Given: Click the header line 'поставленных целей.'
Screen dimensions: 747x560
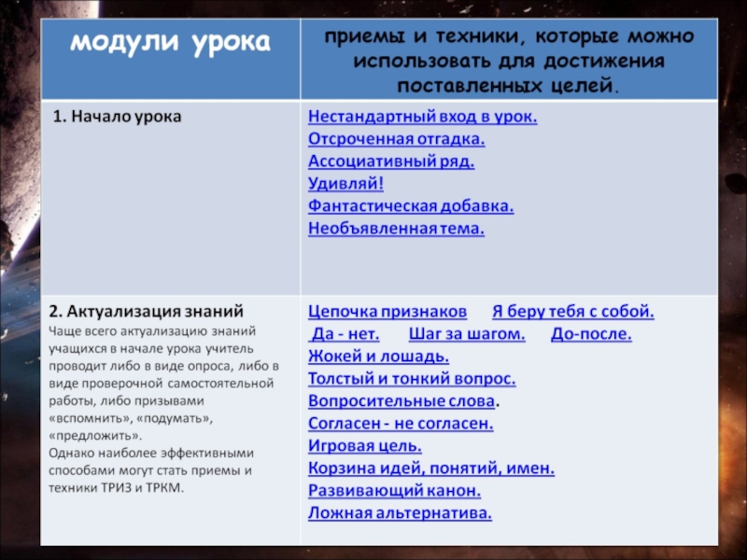Looking at the screenshot, I should point(508,86).
